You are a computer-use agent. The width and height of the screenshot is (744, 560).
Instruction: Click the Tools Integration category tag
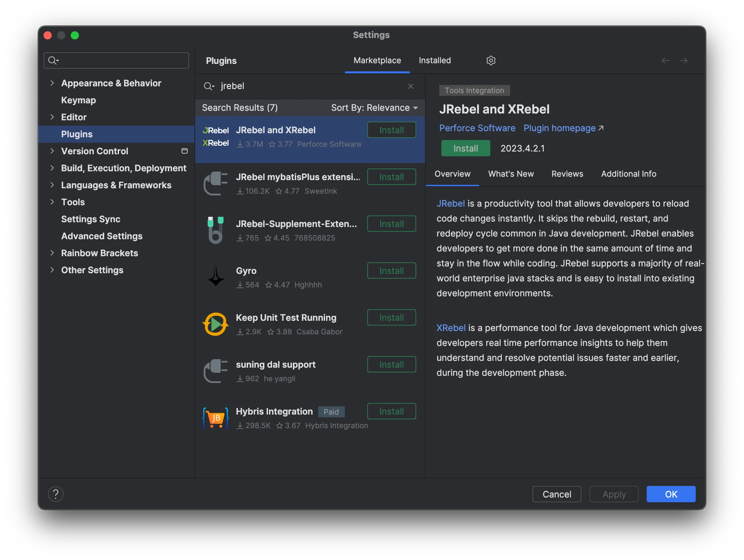pyautogui.click(x=474, y=90)
